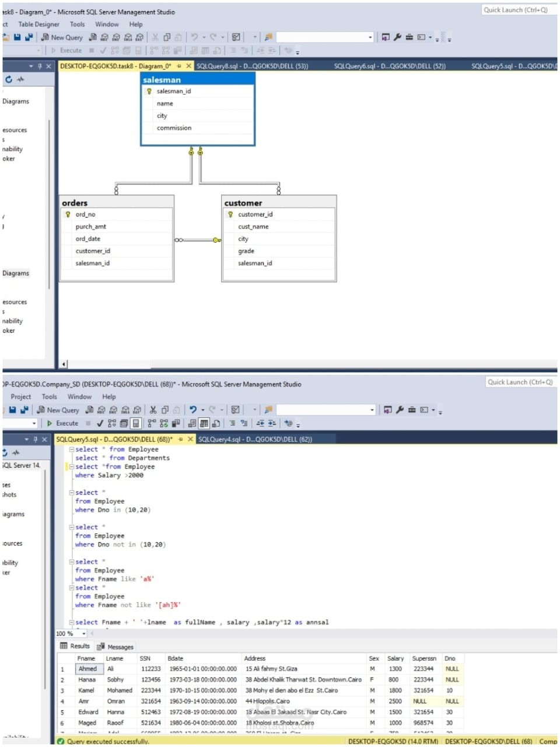
Task: Click the Copy icon in query window toolbar
Action: click(x=165, y=410)
